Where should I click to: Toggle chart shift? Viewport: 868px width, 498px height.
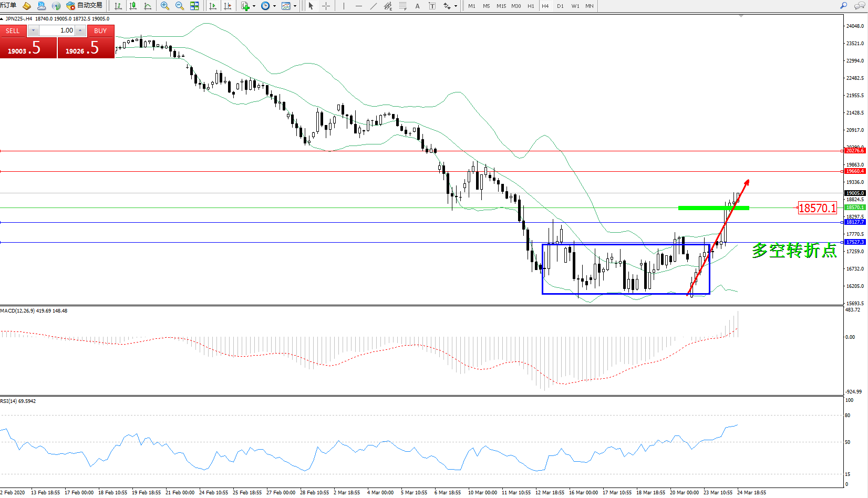(228, 6)
